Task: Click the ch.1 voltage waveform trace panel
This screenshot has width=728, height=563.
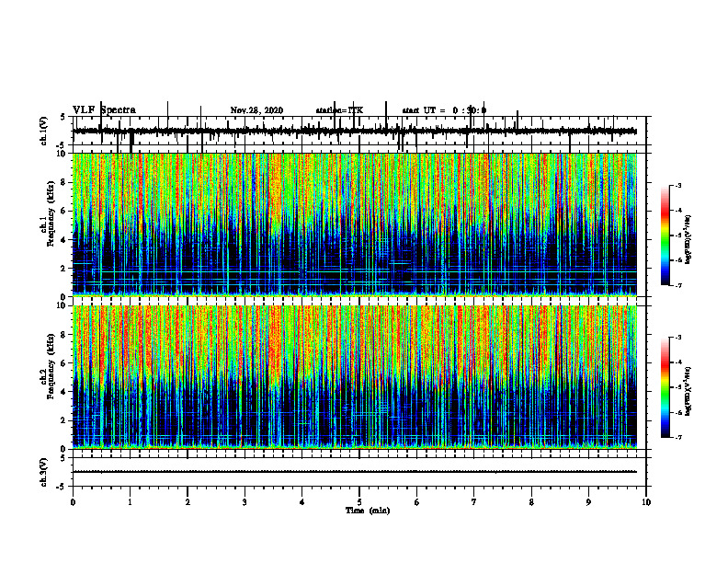Action: pyautogui.click(x=359, y=131)
